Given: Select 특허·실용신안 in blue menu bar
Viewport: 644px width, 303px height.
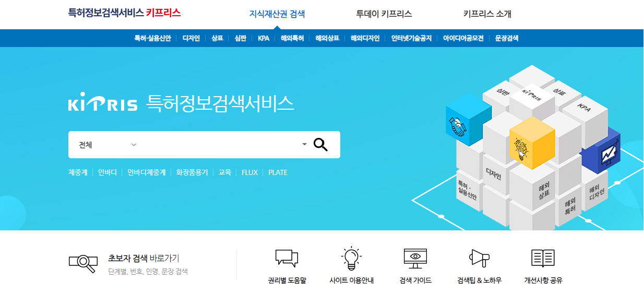Looking at the screenshot, I should click(152, 38).
